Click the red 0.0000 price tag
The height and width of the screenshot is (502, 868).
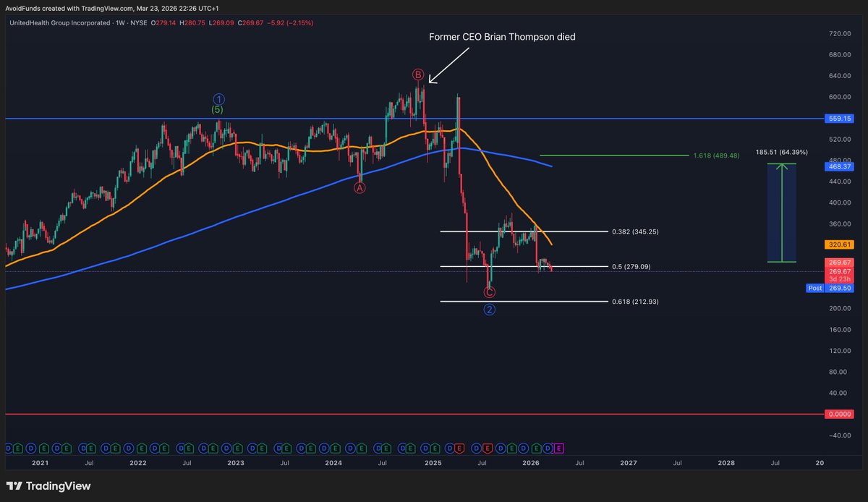pos(838,414)
